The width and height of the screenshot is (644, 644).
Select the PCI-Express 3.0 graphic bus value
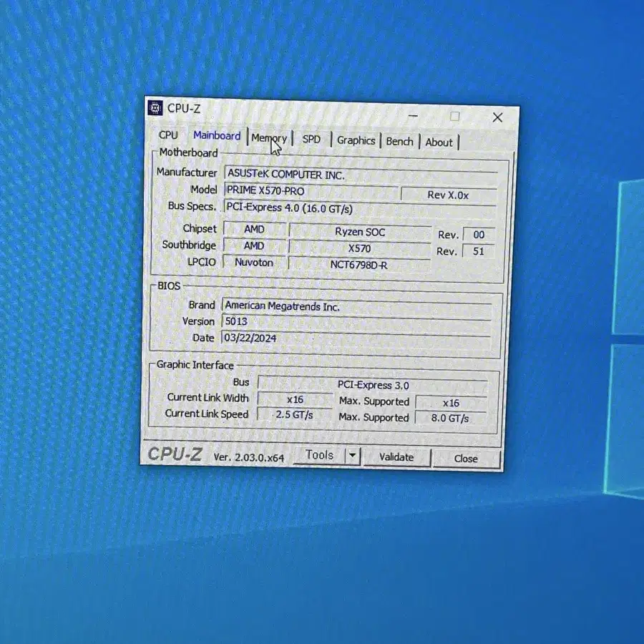coord(373,385)
